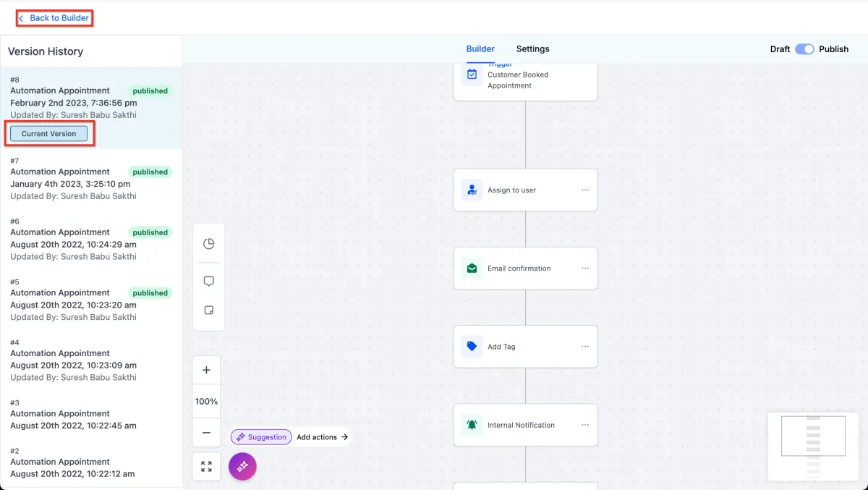Open options menu for Email confirmation

tap(585, 268)
